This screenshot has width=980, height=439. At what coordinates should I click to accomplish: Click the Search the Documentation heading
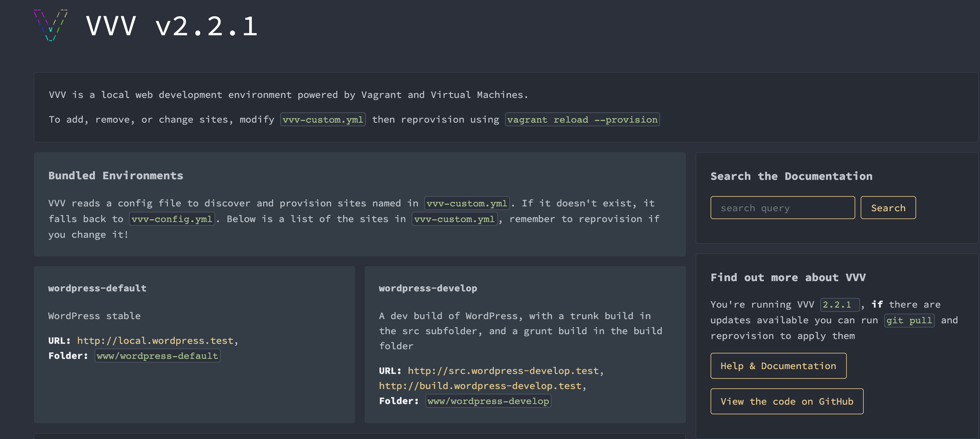point(791,176)
